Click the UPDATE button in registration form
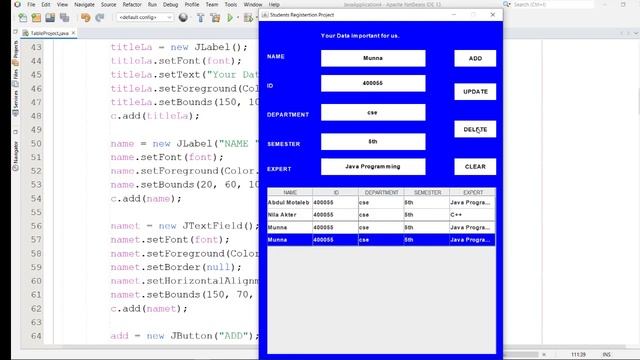 pyautogui.click(x=475, y=92)
